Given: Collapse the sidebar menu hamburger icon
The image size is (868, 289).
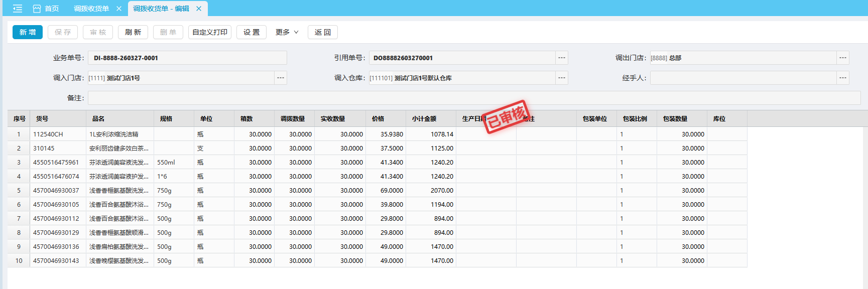Looking at the screenshot, I should tap(18, 9).
